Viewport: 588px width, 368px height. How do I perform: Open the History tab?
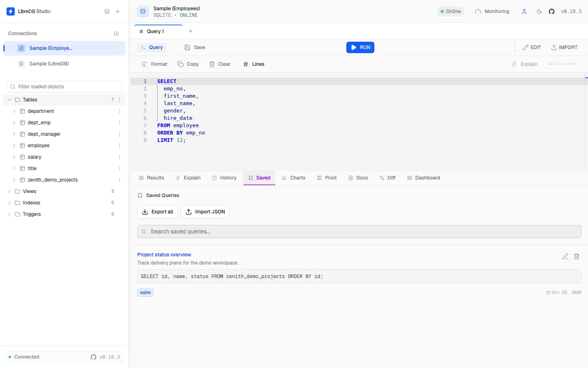(225, 178)
